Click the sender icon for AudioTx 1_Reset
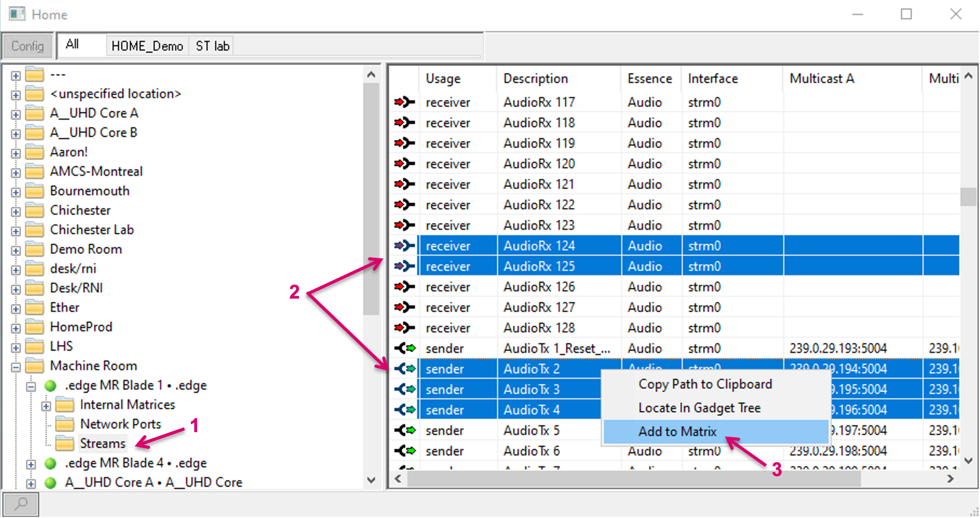 404,348
